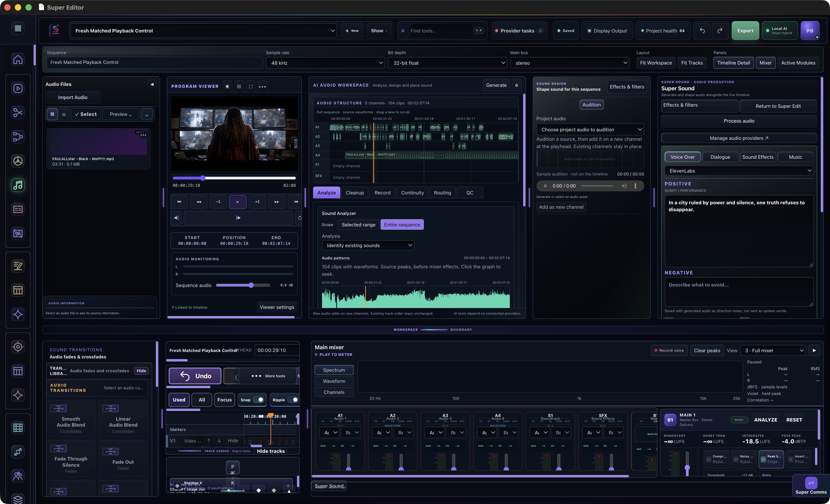The image size is (830, 504).
Task: Open Choose project audio to audition dropdown
Action: 590,129
